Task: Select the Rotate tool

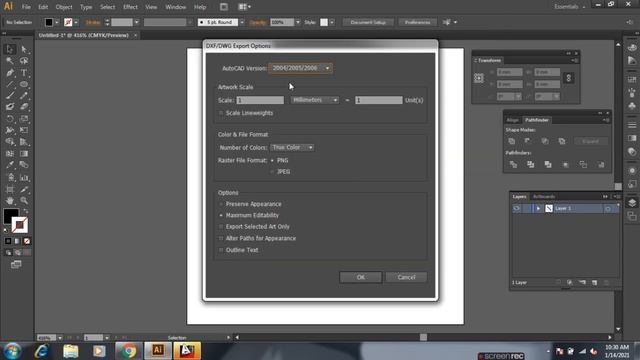Action: [10, 119]
